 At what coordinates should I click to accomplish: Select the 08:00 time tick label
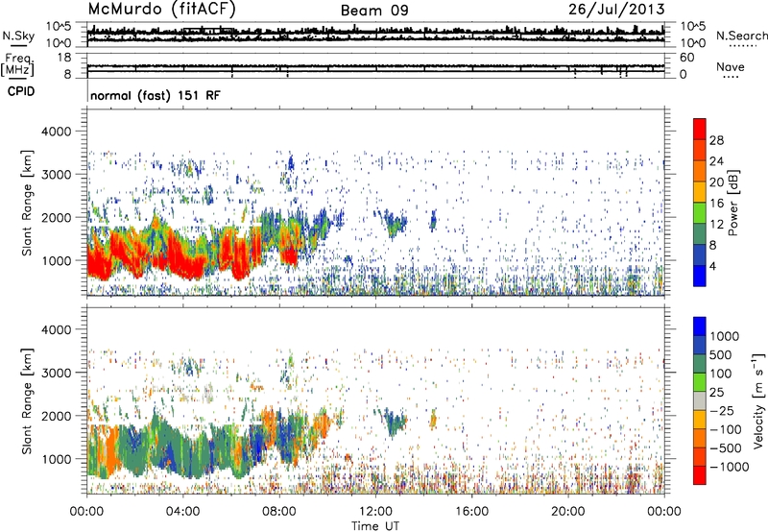pos(279,512)
